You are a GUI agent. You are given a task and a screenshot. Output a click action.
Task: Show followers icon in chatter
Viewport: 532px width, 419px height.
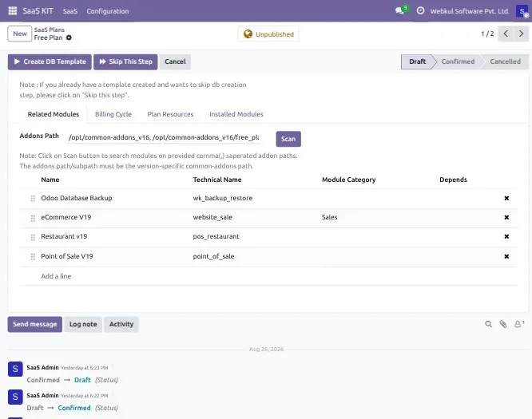pos(518,324)
